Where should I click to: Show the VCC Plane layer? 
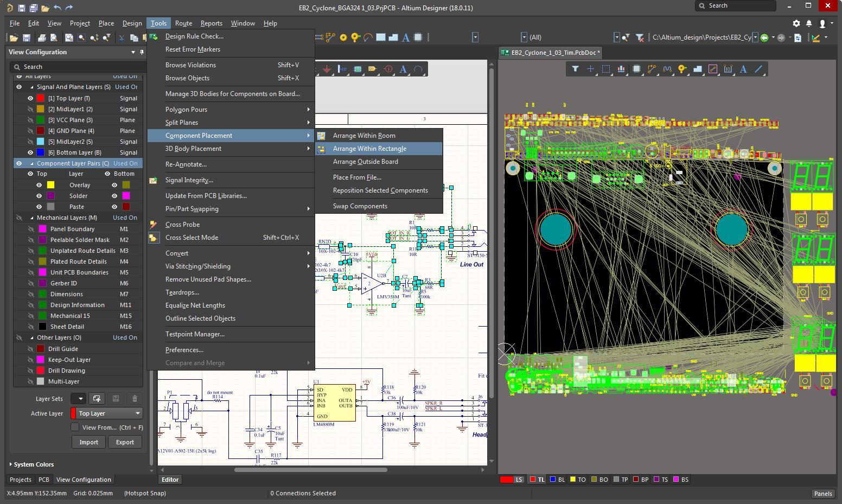tap(30, 120)
